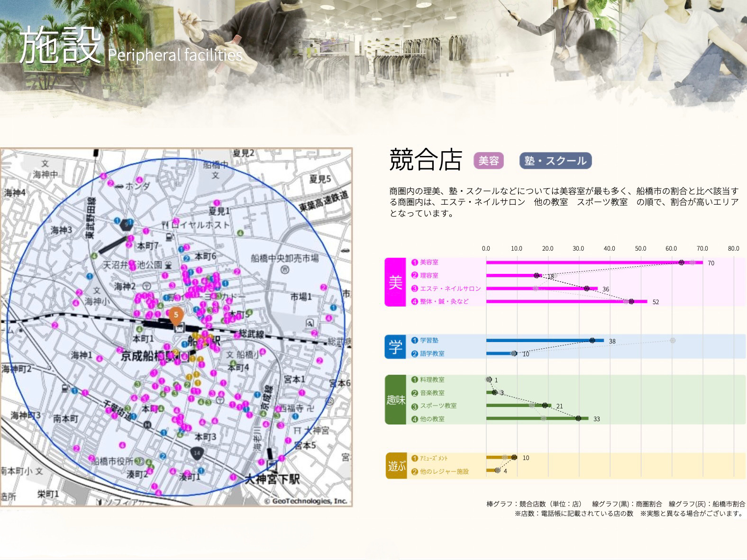Select the 美容 tag
The image size is (747, 560).
click(488, 161)
